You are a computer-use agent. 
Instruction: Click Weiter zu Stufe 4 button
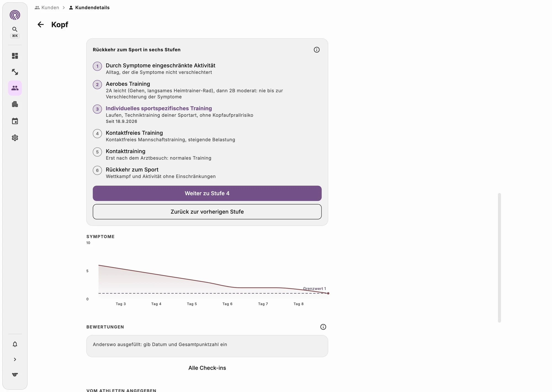(x=207, y=193)
